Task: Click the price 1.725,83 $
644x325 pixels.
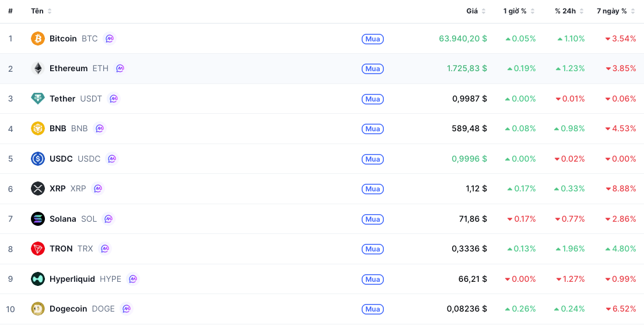Action: click(467, 69)
